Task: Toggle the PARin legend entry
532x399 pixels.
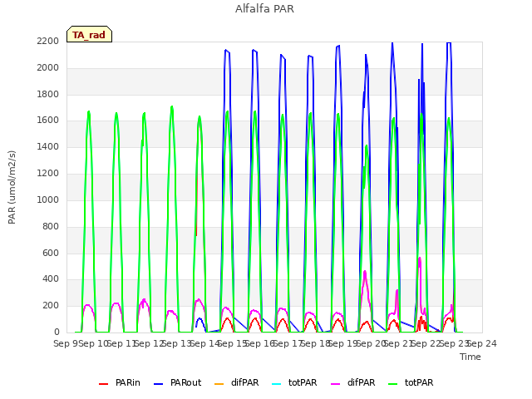Action: coord(119,382)
